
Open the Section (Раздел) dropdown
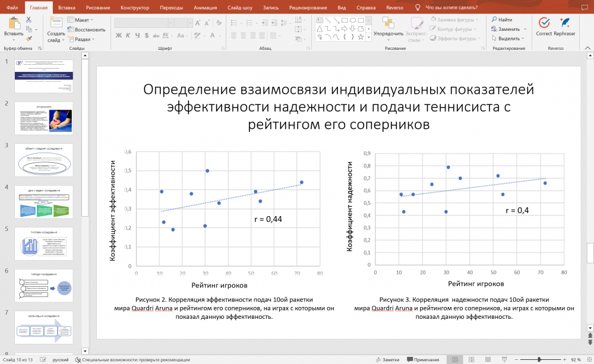pos(83,39)
